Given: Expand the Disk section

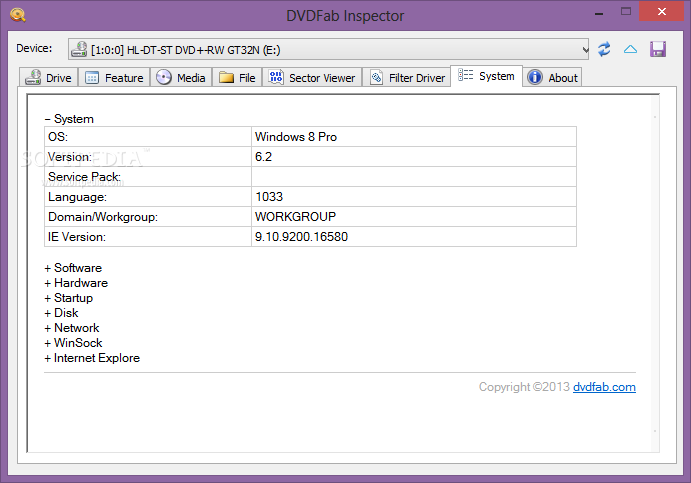Looking at the screenshot, I should 61,313.
